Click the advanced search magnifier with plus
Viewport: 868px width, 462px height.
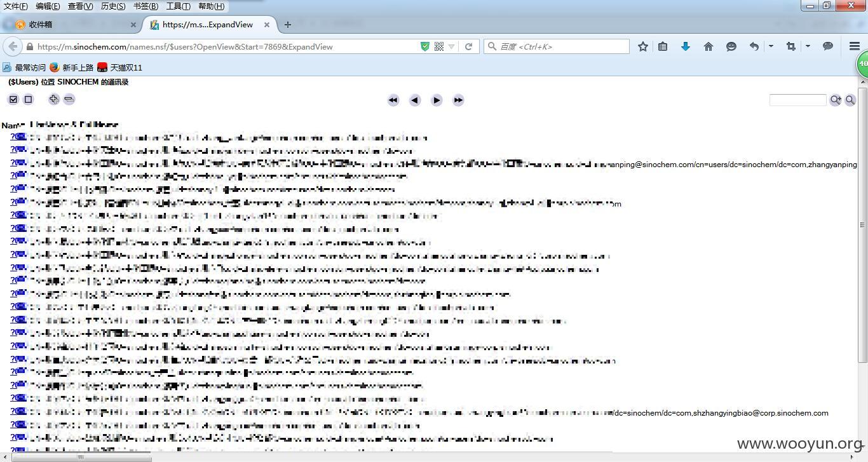(x=836, y=100)
